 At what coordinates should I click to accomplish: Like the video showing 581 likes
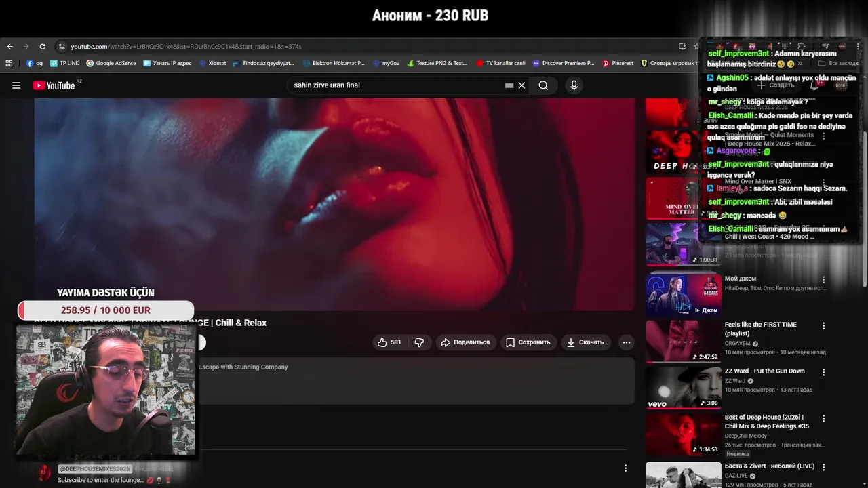[389, 342]
